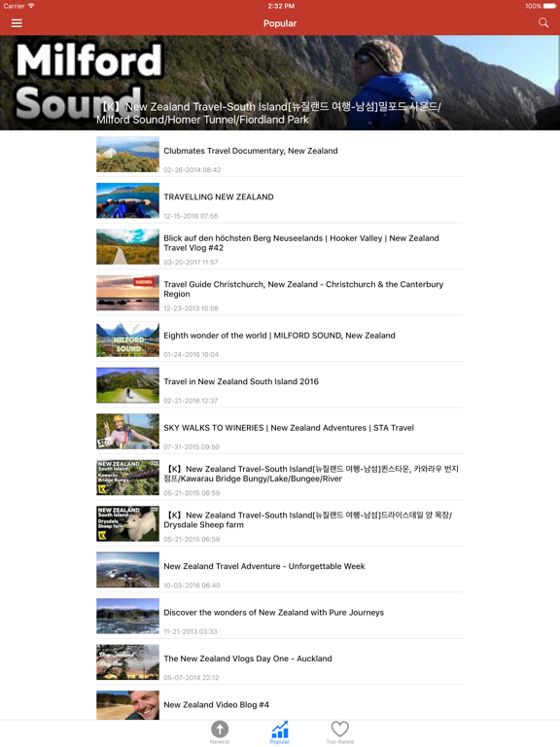Image resolution: width=560 pixels, height=747 pixels.
Task: Click the South Island 2016 thumbnail
Action: click(127, 385)
